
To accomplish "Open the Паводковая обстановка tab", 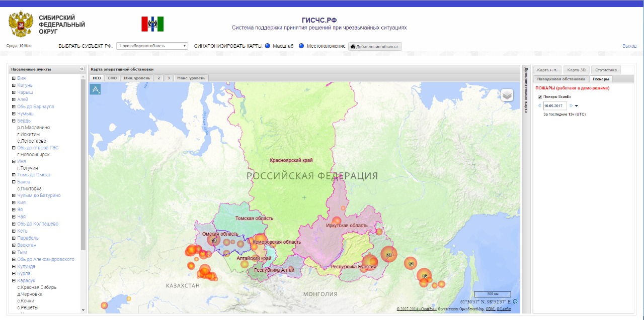I will point(560,79).
